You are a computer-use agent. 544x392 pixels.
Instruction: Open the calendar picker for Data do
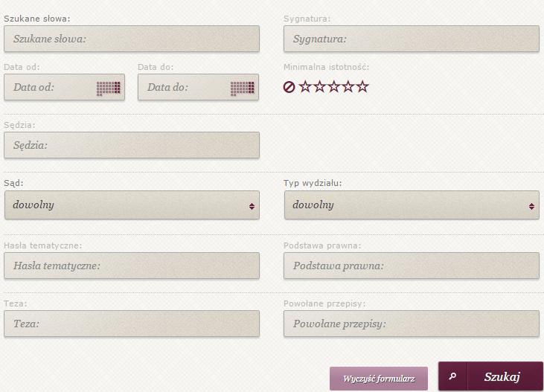(x=242, y=88)
